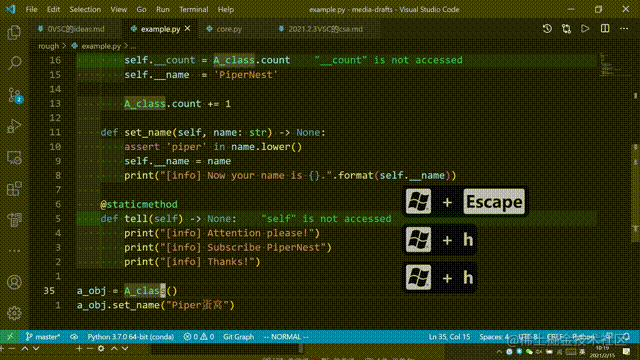
Task: Click a_obj on the A_class() line
Action: (91, 291)
